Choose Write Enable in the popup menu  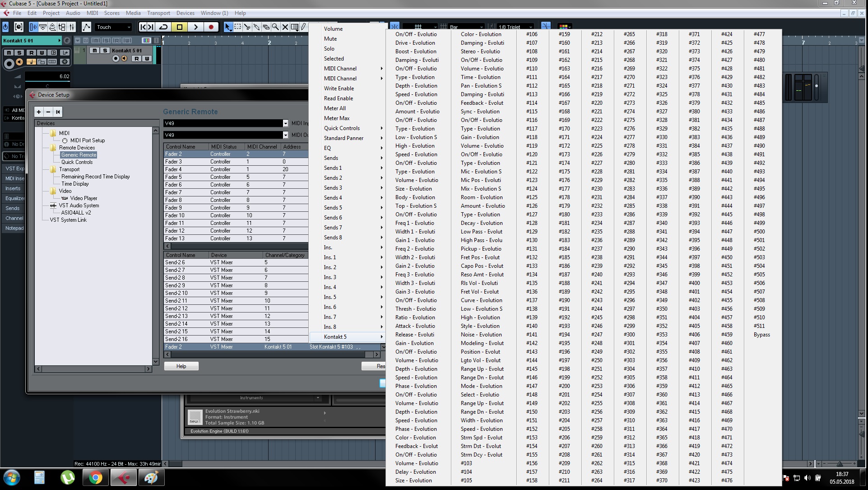(x=339, y=89)
